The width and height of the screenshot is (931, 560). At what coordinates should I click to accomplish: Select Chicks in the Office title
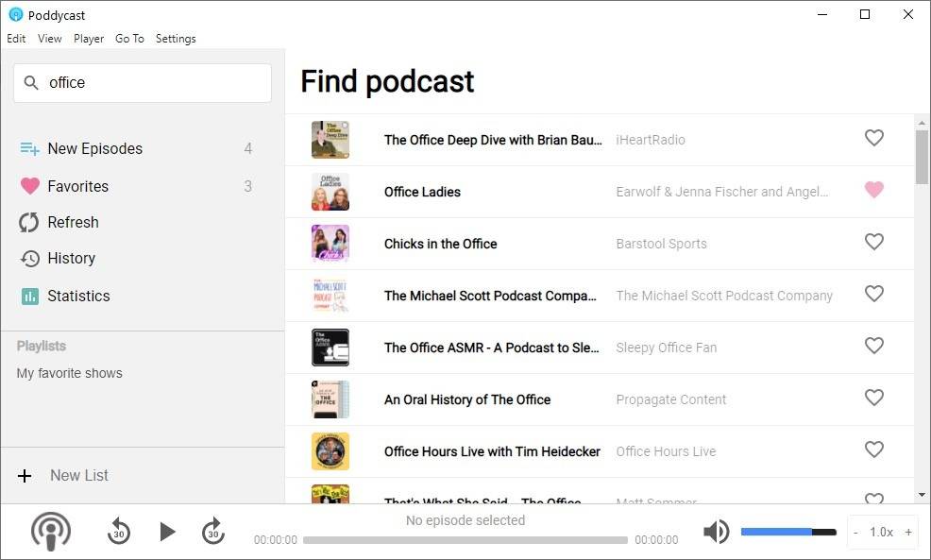point(441,244)
